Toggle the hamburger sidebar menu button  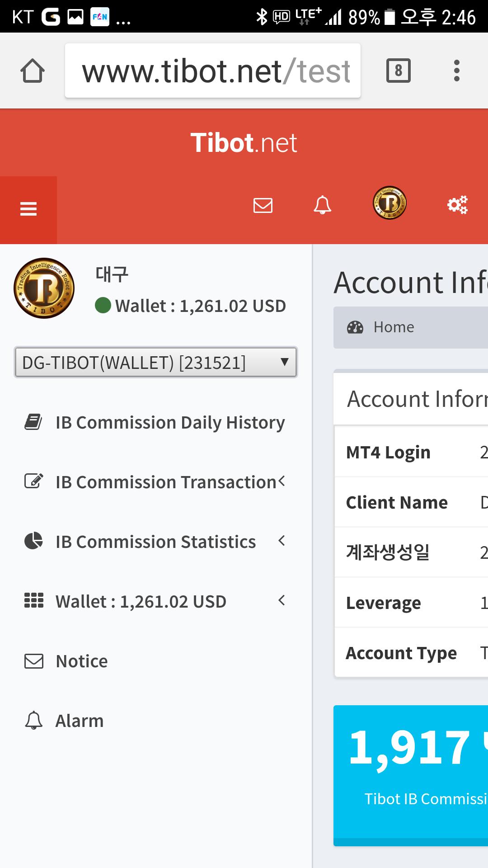click(x=28, y=209)
